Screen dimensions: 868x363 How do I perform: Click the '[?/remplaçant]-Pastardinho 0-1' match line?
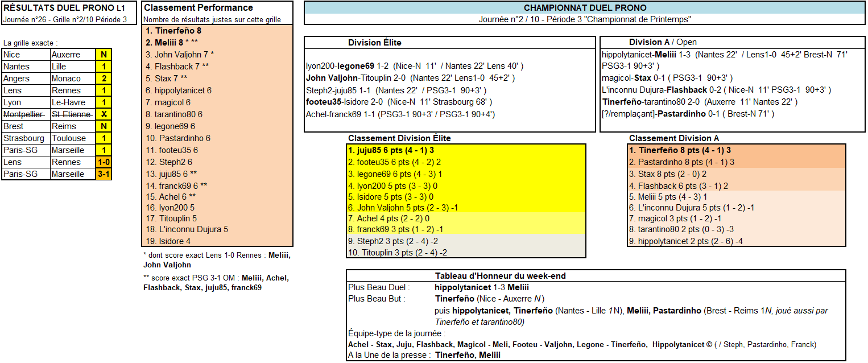(688, 114)
